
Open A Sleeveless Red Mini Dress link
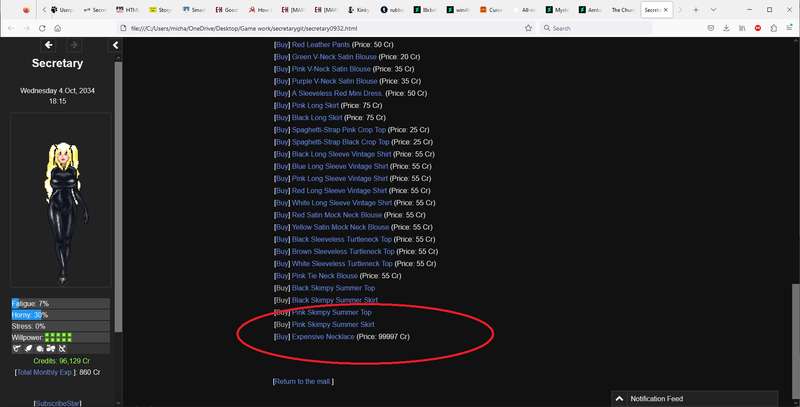337,93
